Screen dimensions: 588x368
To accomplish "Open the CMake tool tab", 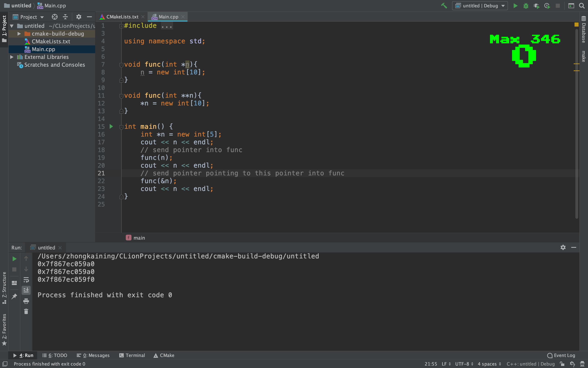I will 164,355.
